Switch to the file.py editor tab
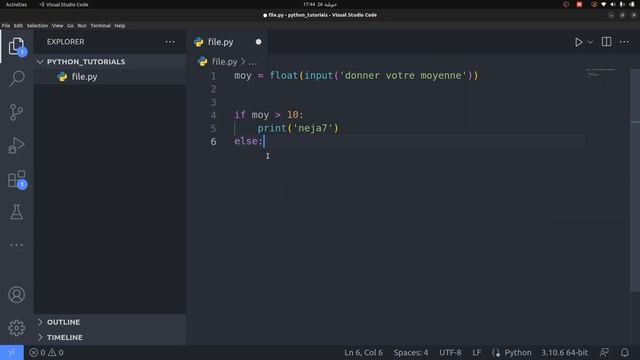This screenshot has width=640, height=360. tap(228, 42)
